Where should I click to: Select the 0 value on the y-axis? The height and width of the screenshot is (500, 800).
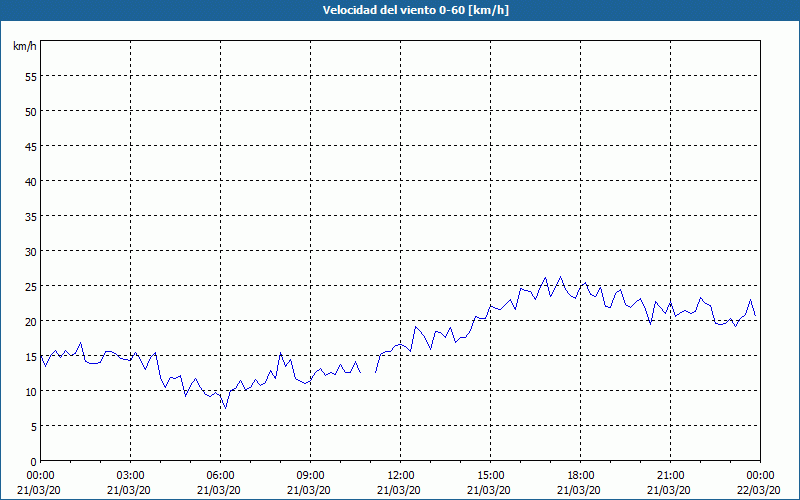pyautogui.click(x=34, y=462)
